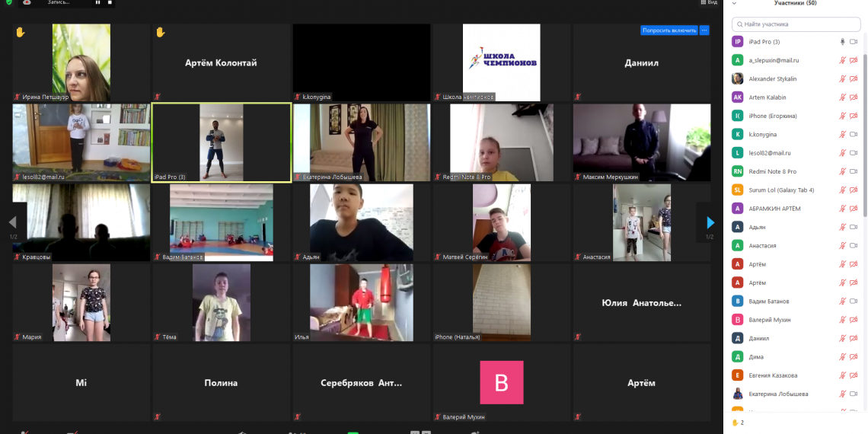Screen dimensions: 868x434
Task: Click the raised hands counter at panel bottom
Action: (737, 423)
